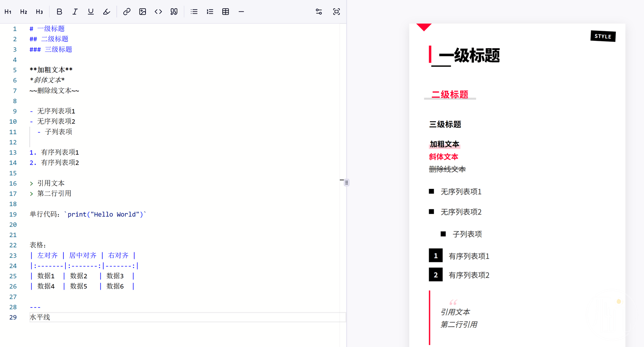Click quoted '引用文本' in the preview
This screenshot has height=347, width=644.
[x=455, y=312]
